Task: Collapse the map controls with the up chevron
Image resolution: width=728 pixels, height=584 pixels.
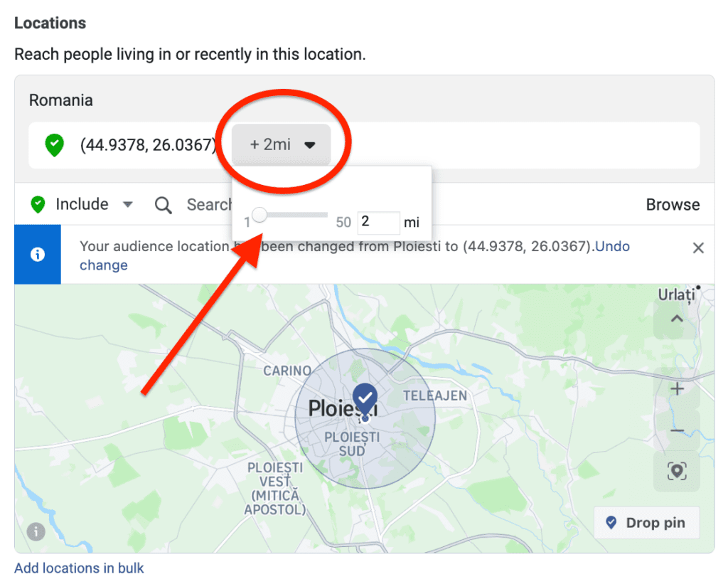Action: coord(677,319)
